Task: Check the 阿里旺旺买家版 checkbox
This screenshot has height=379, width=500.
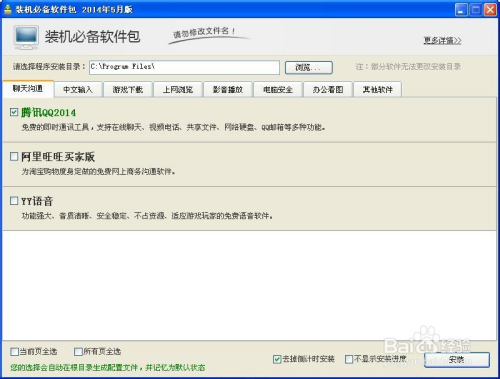Action: click(x=14, y=156)
